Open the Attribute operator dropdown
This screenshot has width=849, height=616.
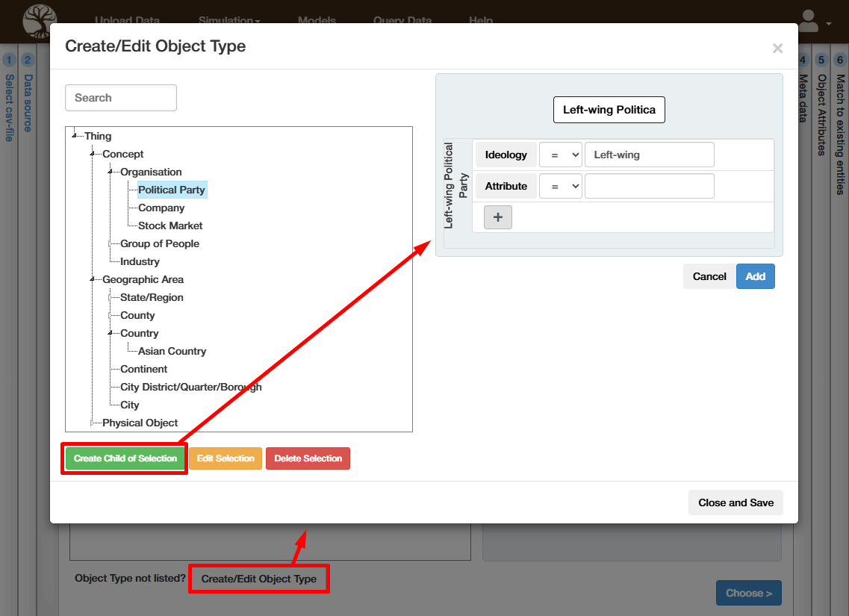(x=560, y=187)
